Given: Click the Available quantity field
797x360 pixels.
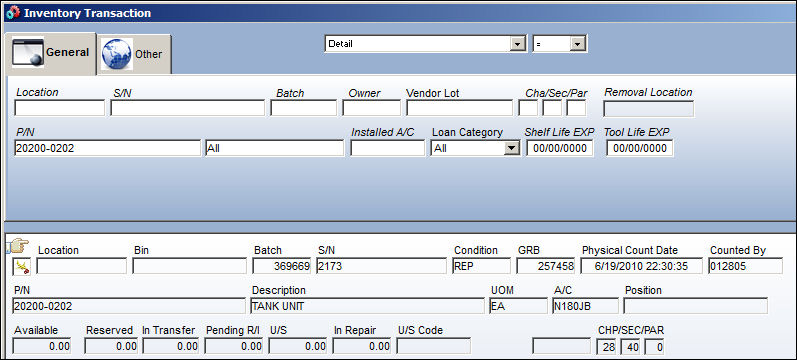Looking at the screenshot, I should click(x=42, y=346).
